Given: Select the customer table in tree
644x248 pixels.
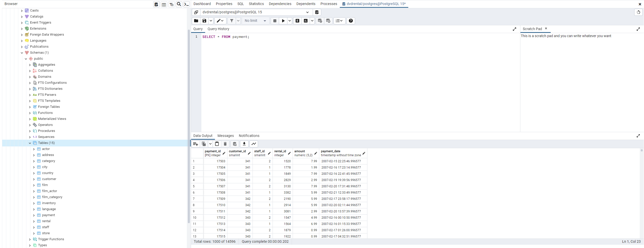Looking at the screenshot, I should click(x=49, y=179).
